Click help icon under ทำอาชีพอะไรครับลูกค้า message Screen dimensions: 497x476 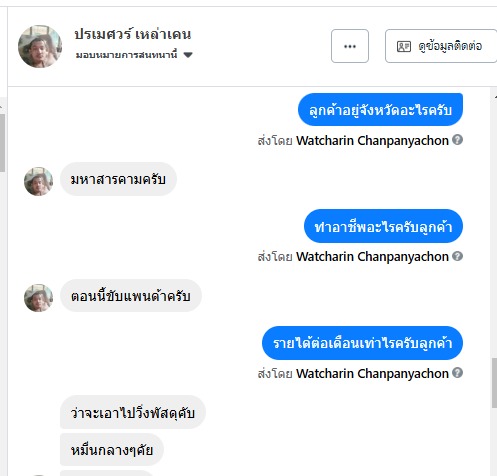(x=457, y=256)
